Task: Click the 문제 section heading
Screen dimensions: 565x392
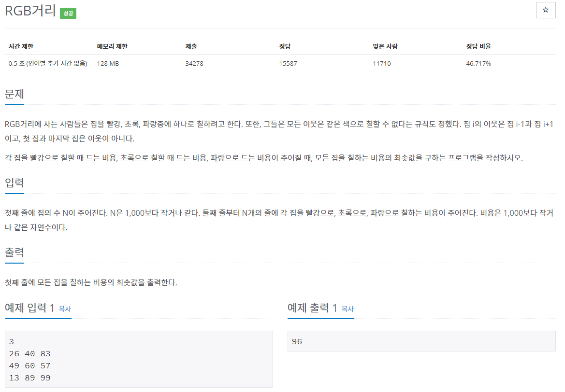Action: [x=14, y=94]
